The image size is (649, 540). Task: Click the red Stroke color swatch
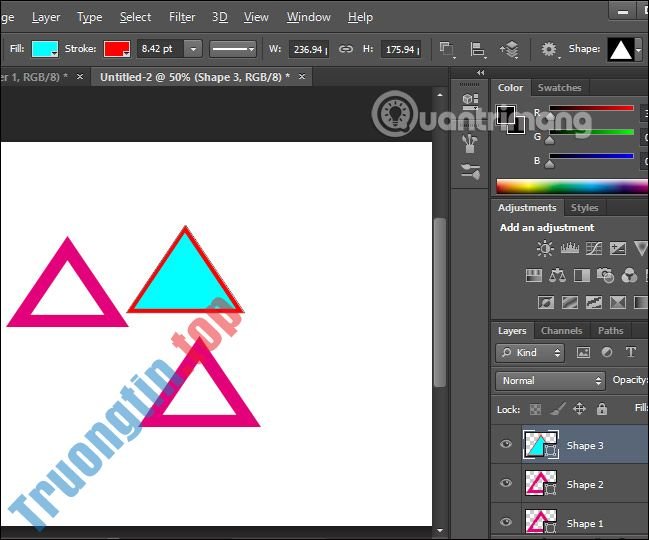[117, 49]
